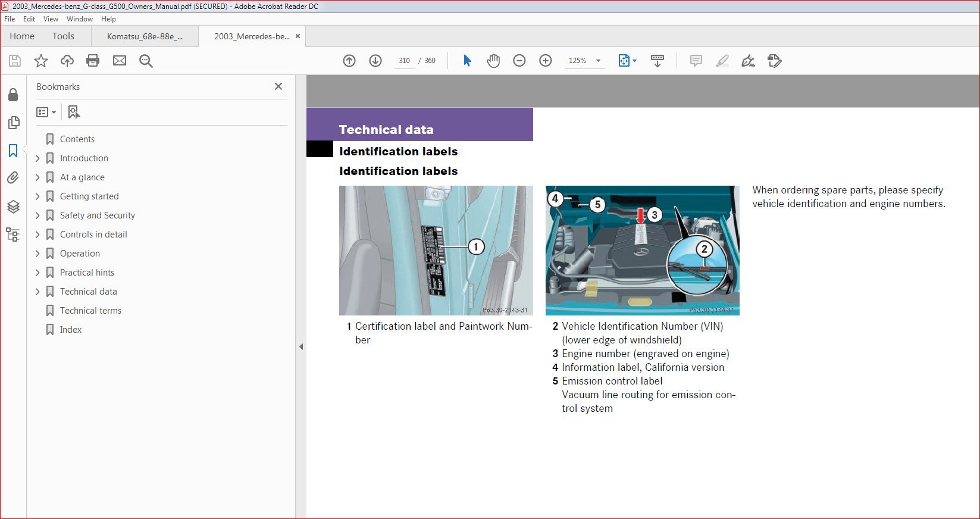Print the document with the printer icon

(x=93, y=61)
